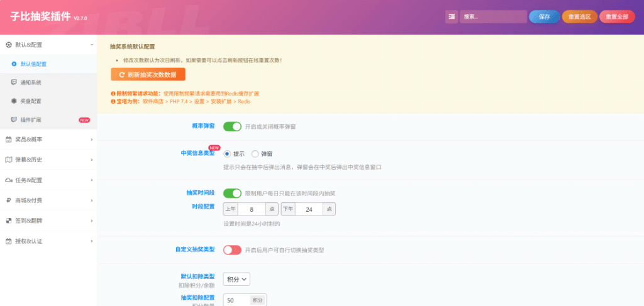
Task: Click the info icon before 限制频繁请求功能
Action: 113,94
